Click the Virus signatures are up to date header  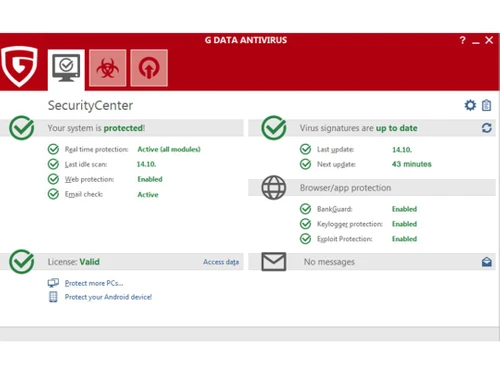point(358,128)
